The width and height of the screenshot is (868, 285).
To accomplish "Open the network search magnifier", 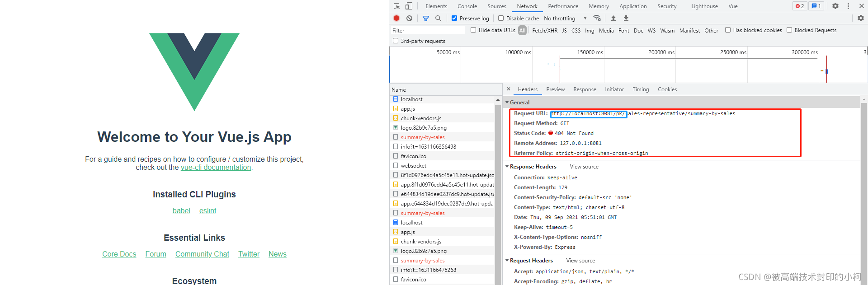I will click(x=438, y=18).
